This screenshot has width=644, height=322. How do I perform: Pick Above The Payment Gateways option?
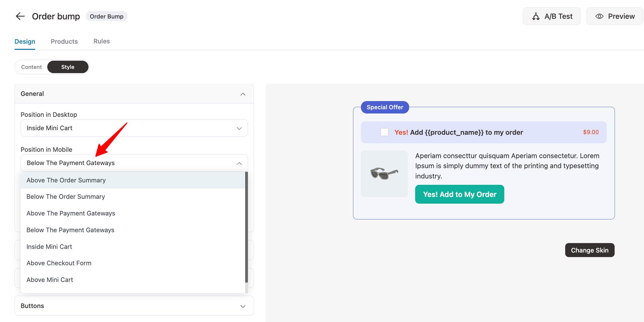[71, 213]
